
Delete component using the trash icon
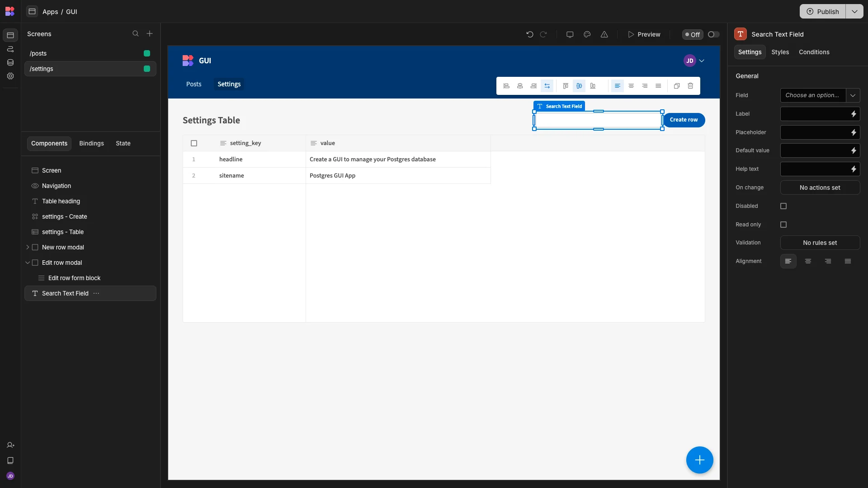tap(690, 86)
